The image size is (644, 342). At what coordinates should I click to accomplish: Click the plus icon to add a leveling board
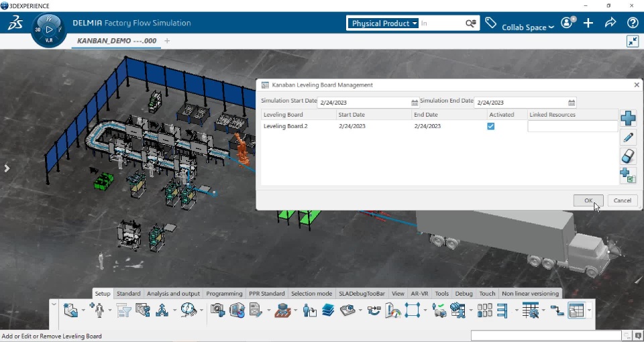pyautogui.click(x=628, y=118)
